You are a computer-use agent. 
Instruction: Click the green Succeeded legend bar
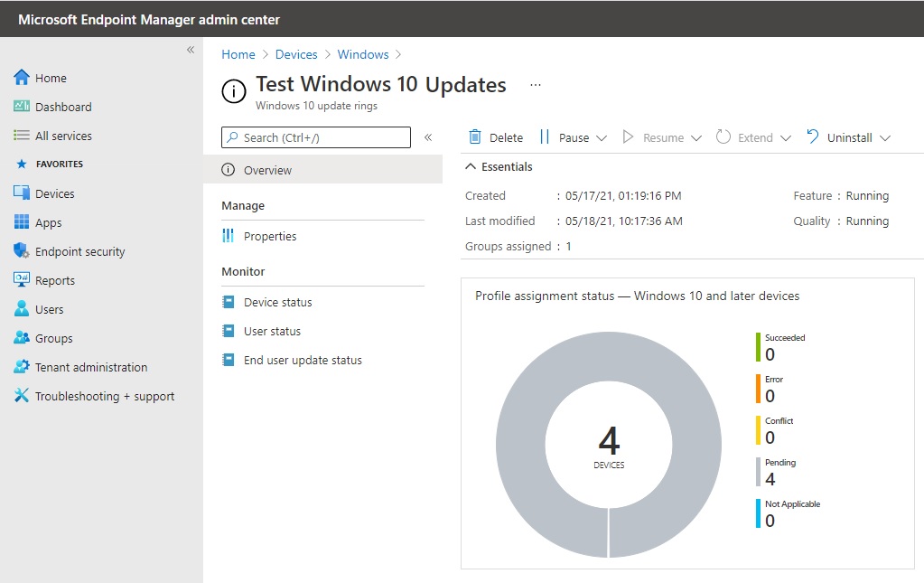(x=759, y=347)
